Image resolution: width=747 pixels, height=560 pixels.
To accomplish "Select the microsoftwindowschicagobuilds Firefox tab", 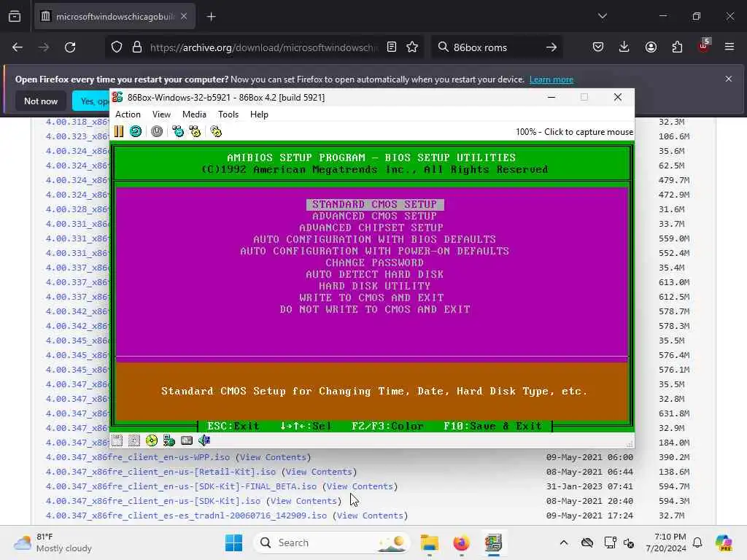I will pyautogui.click(x=115, y=17).
